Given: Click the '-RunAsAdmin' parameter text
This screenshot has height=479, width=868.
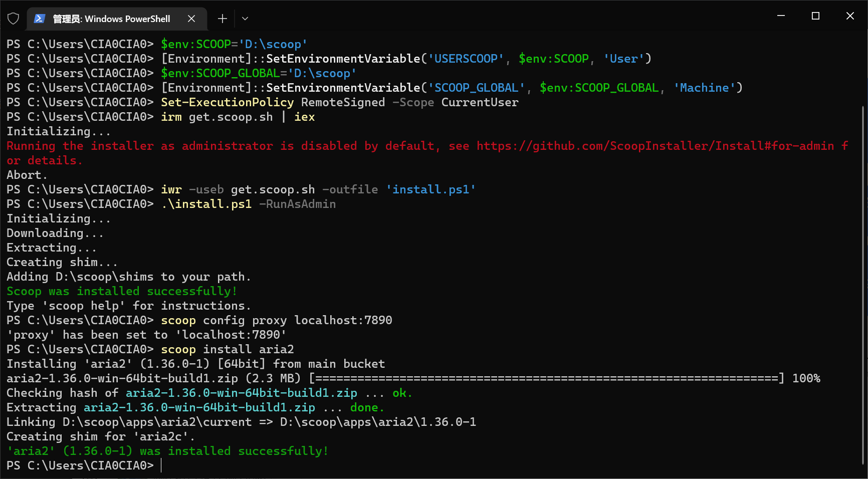Looking at the screenshot, I should pos(298,204).
